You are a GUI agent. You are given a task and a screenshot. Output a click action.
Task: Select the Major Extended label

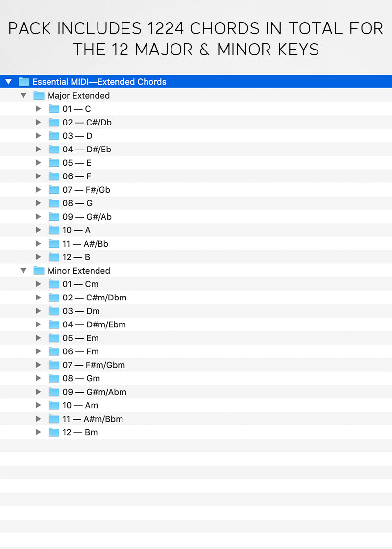point(79,95)
